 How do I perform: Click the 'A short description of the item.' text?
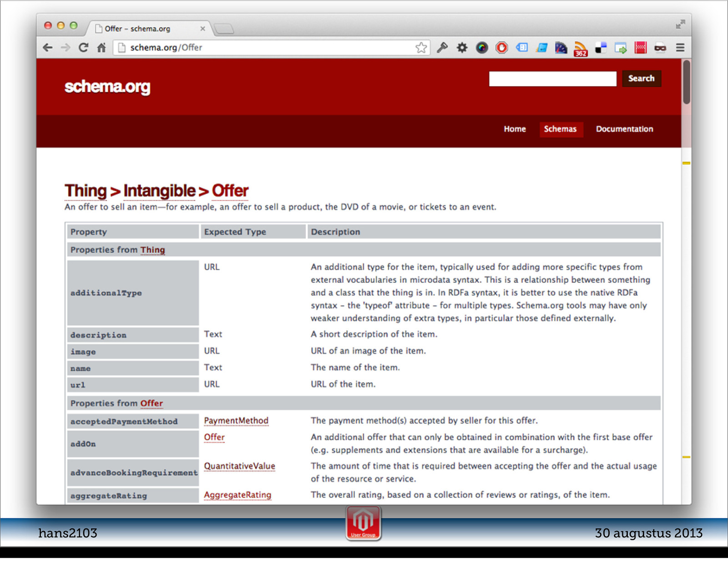[x=374, y=334]
